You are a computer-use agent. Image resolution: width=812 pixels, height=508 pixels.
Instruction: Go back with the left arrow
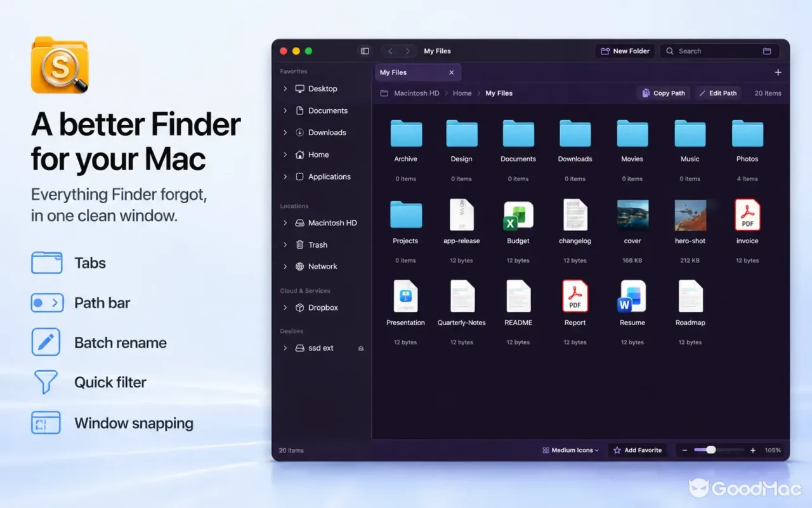pos(390,51)
